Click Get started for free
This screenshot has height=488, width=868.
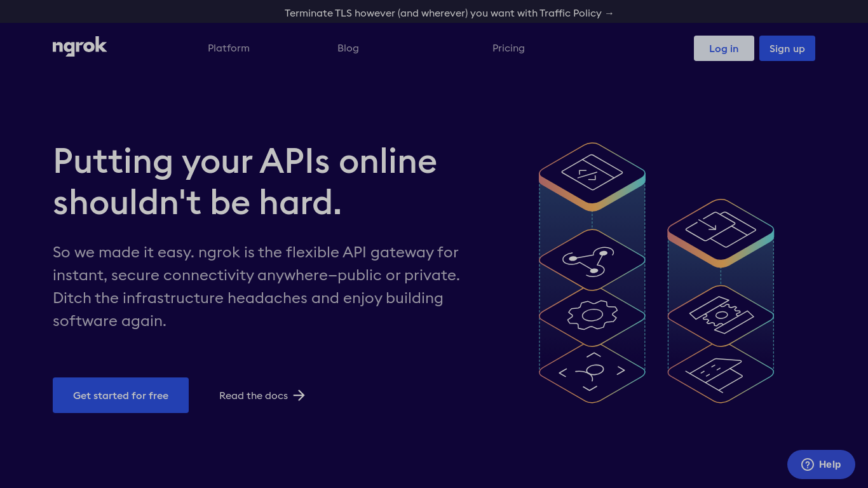121,395
